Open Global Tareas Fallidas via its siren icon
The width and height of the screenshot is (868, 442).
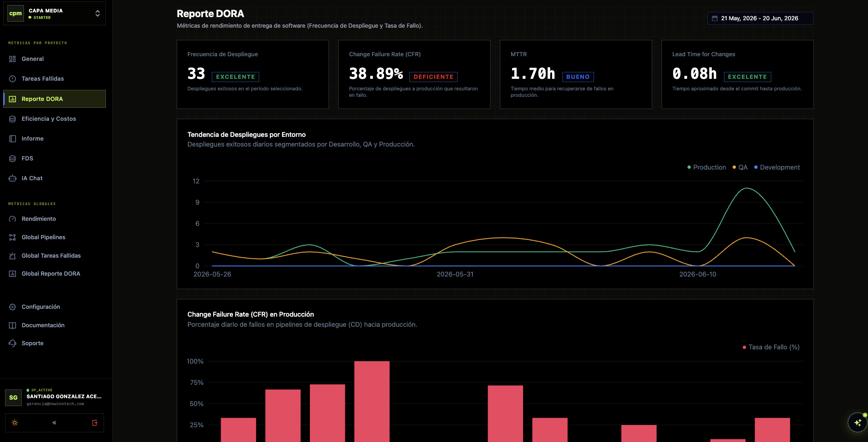(x=12, y=256)
